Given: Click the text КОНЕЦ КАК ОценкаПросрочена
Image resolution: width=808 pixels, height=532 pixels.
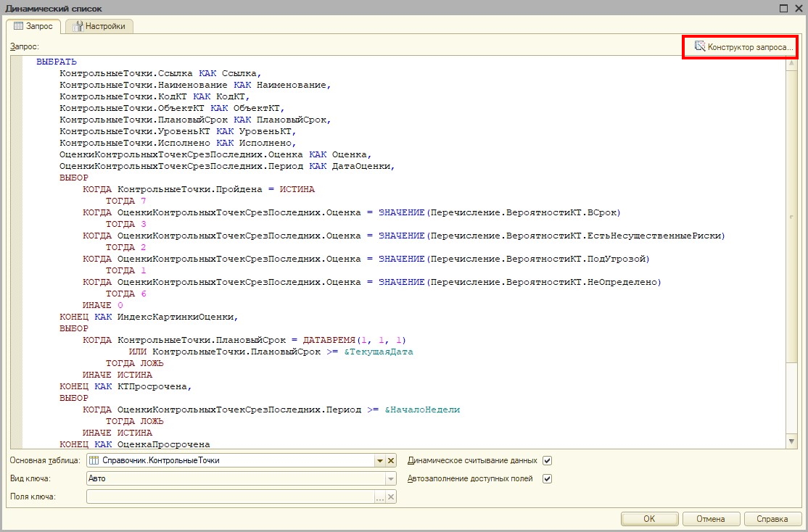Looking at the screenshot, I should tap(135, 444).
